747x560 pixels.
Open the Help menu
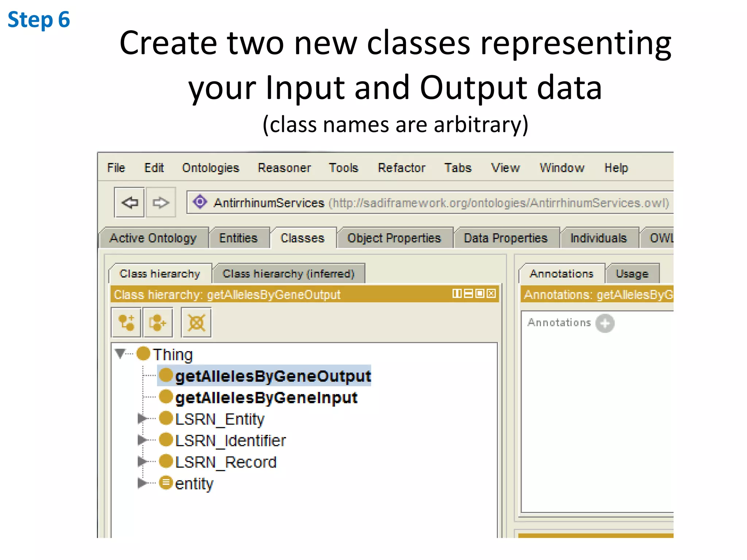616,168
